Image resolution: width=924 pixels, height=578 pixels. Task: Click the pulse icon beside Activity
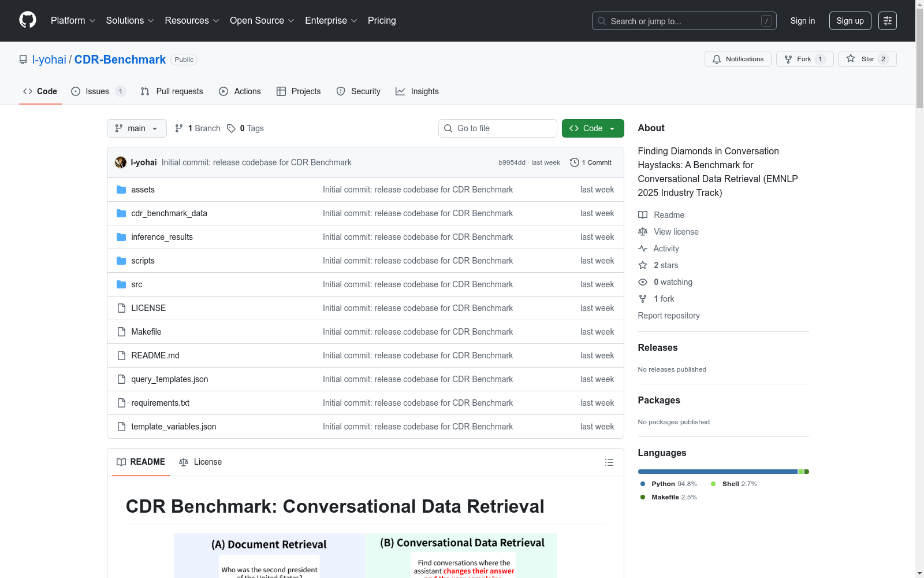click(643, 249)
